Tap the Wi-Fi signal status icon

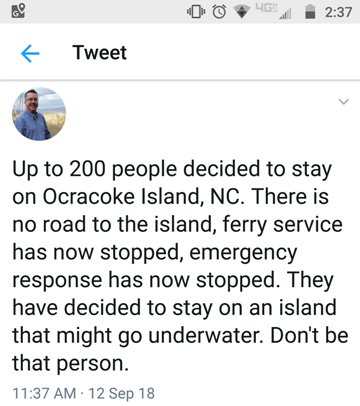pos(242,12)
